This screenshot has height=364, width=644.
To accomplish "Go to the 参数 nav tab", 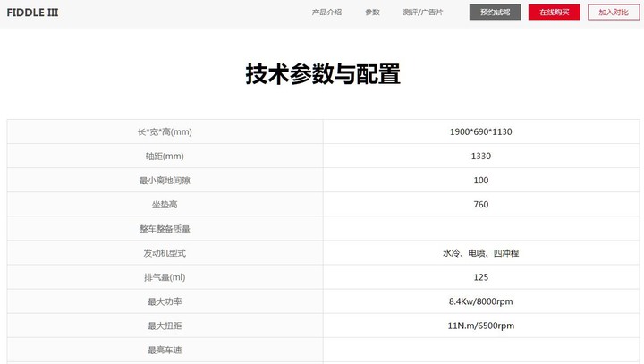I will click(x=372, y=13).
